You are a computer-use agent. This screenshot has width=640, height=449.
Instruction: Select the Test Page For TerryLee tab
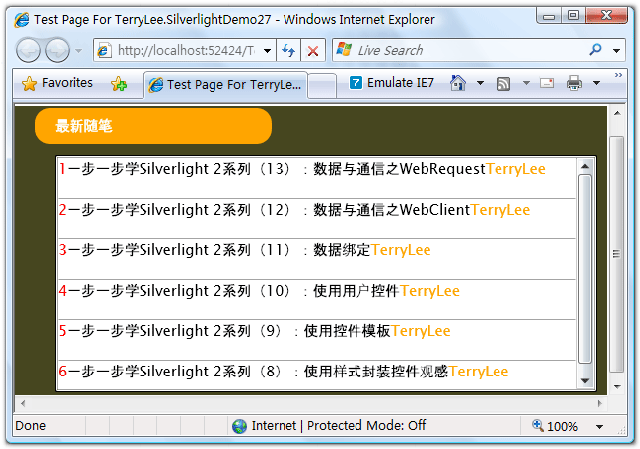tap(224, 85)
